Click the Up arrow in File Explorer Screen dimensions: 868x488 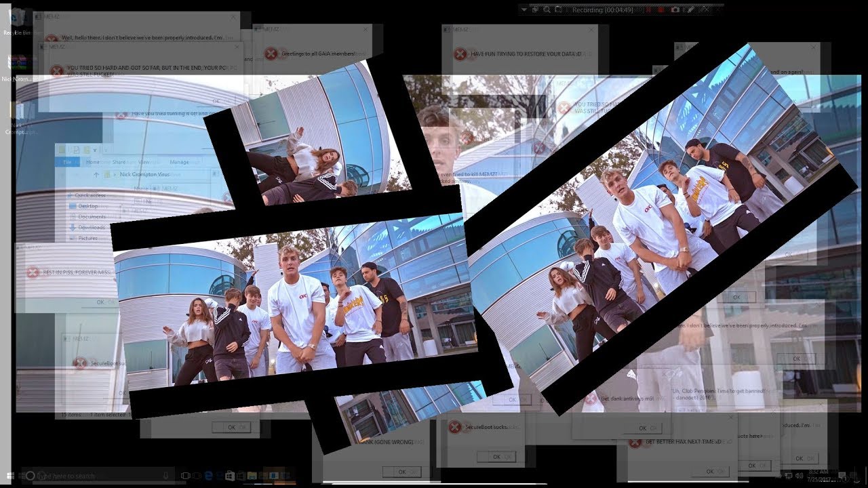pyautogui.click(x=96, y=174)
